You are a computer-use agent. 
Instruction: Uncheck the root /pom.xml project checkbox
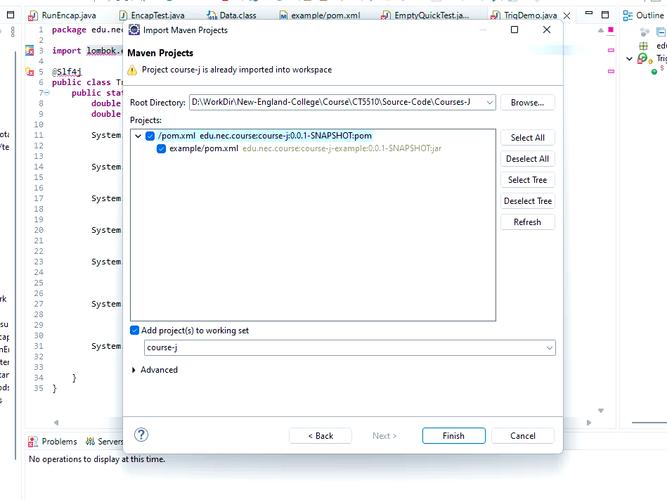150,136
